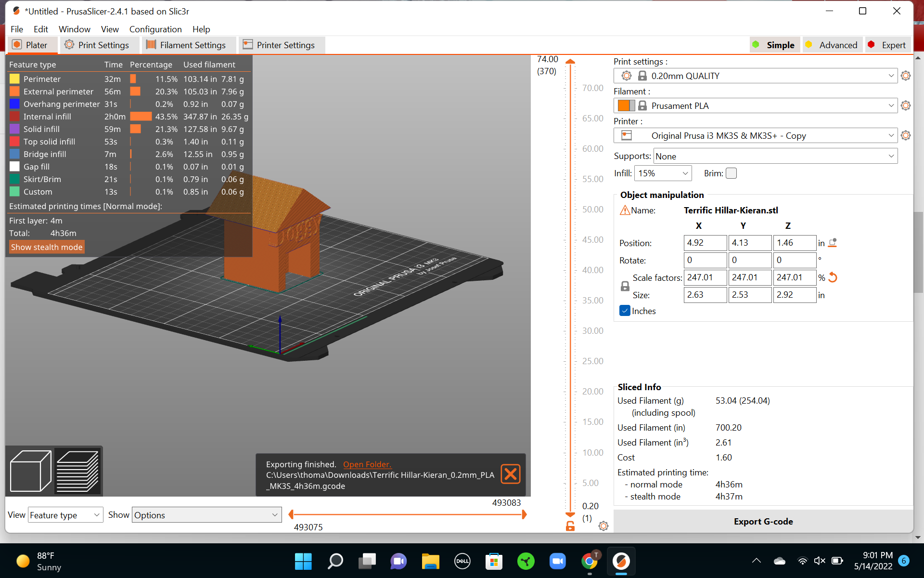Viewport: 924px width, 578px height.
Task: Click the vertical slider lock icon
Action: (x=570, y=526)
